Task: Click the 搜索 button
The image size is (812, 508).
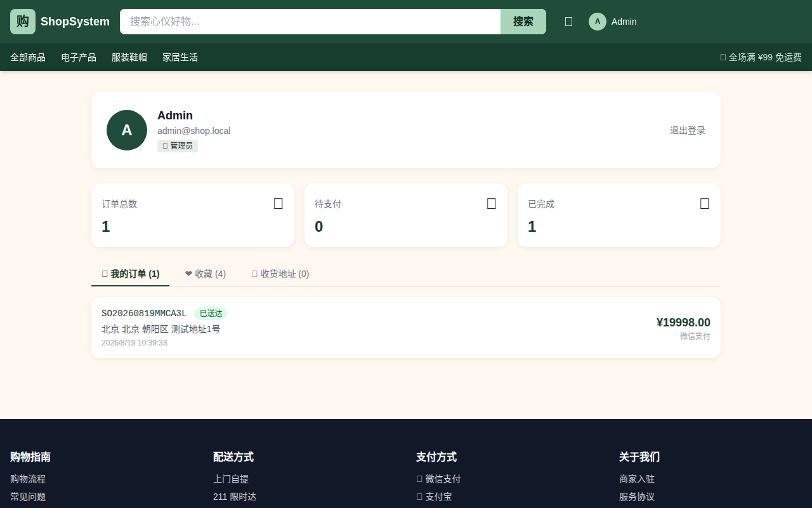Action: (523, 22)
